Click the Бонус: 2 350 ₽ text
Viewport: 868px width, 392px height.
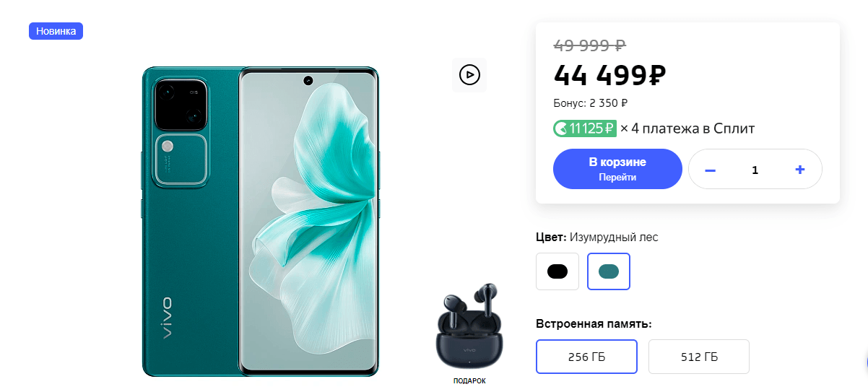(x=591, y=103)
